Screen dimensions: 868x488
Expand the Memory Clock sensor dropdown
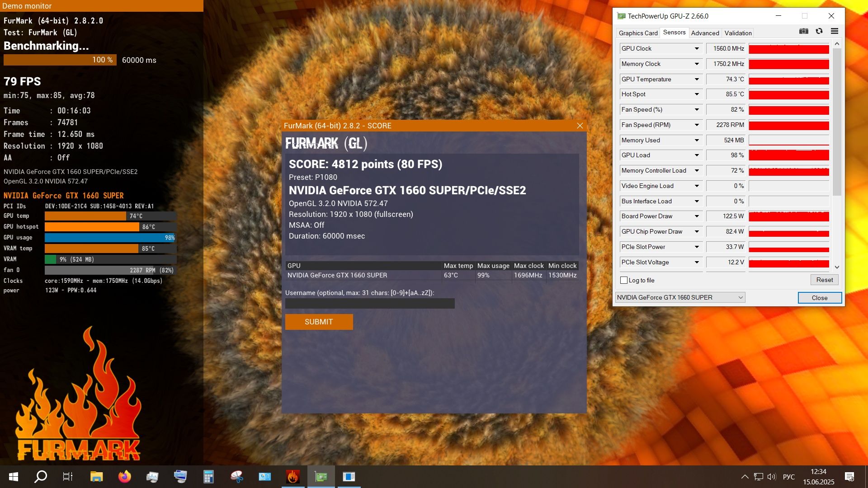pyautogui.click(x=697, y=64)
